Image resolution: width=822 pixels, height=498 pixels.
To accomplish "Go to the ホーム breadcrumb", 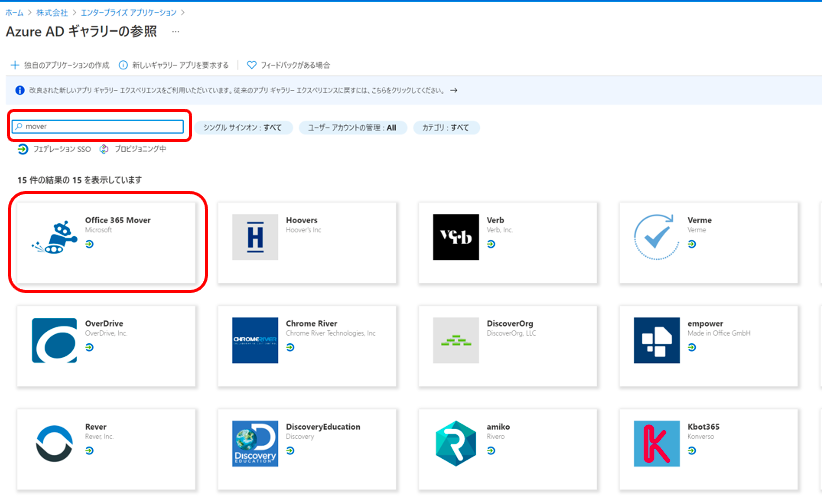I will tap(14, 13).
